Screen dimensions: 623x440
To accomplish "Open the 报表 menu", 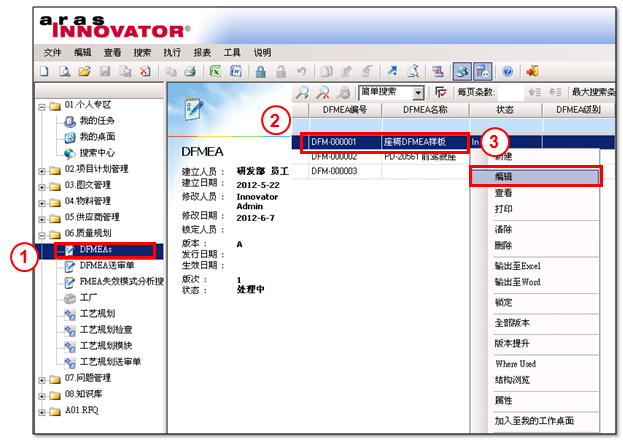I will 202,52.
